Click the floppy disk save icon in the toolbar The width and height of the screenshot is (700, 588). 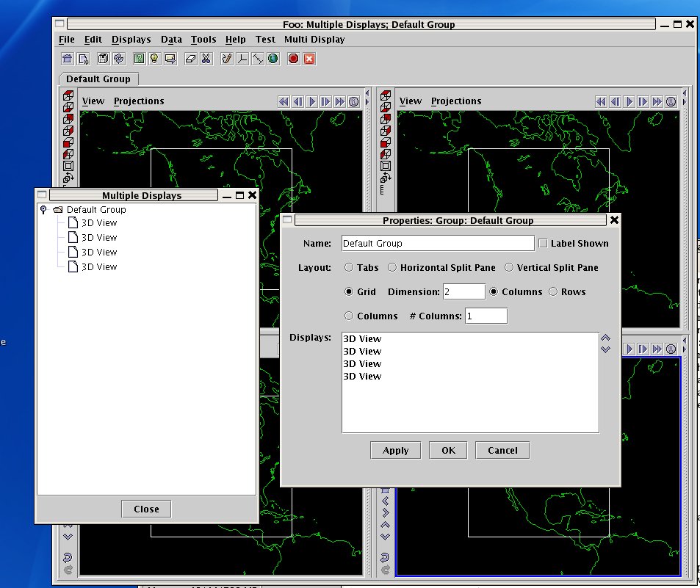click(103, 59)
